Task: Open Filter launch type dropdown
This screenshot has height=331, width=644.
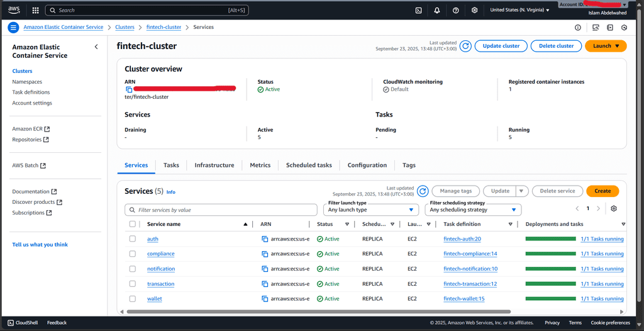Action: (x=371, y=210)
